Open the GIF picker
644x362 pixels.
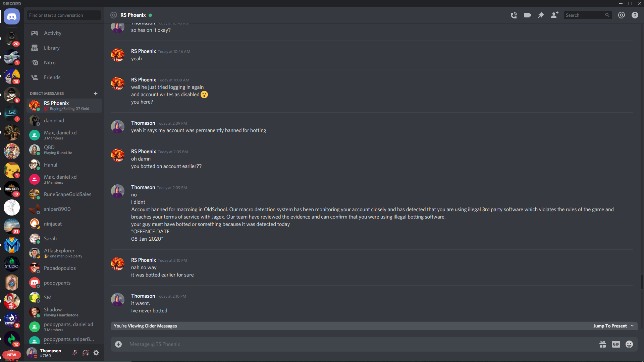pyautogui.click(x=616, y=344)
